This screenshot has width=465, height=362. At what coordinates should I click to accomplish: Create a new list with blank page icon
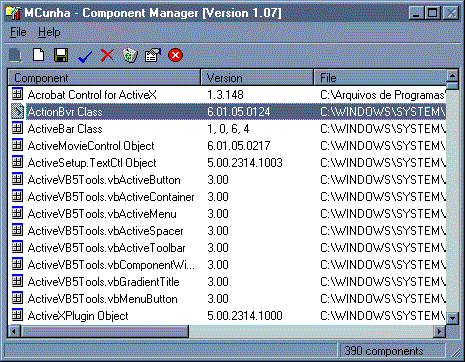38,55
